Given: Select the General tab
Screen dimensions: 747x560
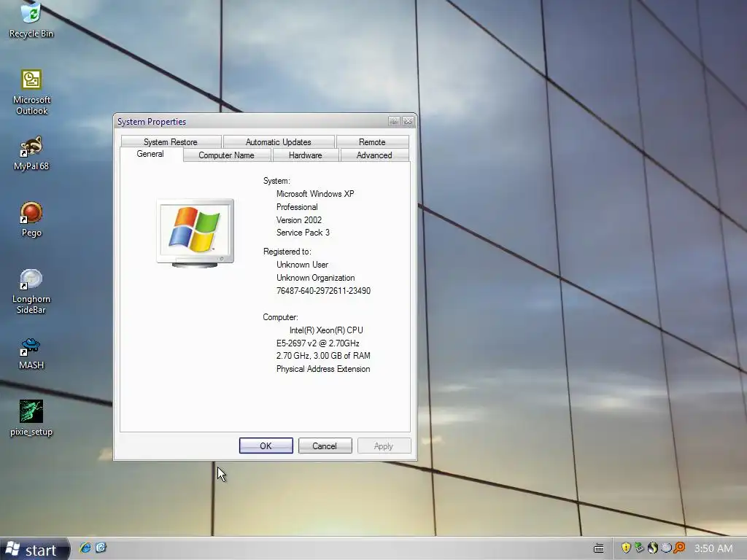Looking at the screenshot, I should pyautogui.click(x=150, y=154).
